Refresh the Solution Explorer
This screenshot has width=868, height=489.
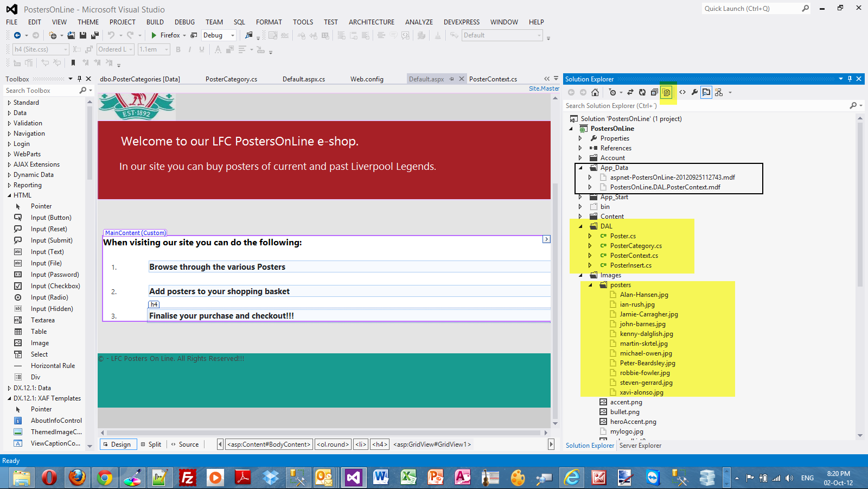tap(642, 92)
